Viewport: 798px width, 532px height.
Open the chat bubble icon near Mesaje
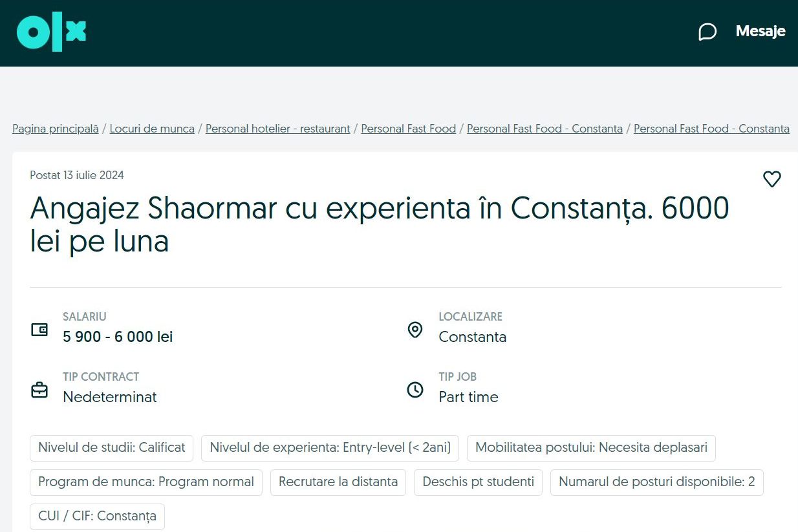[x=707, y=31]
